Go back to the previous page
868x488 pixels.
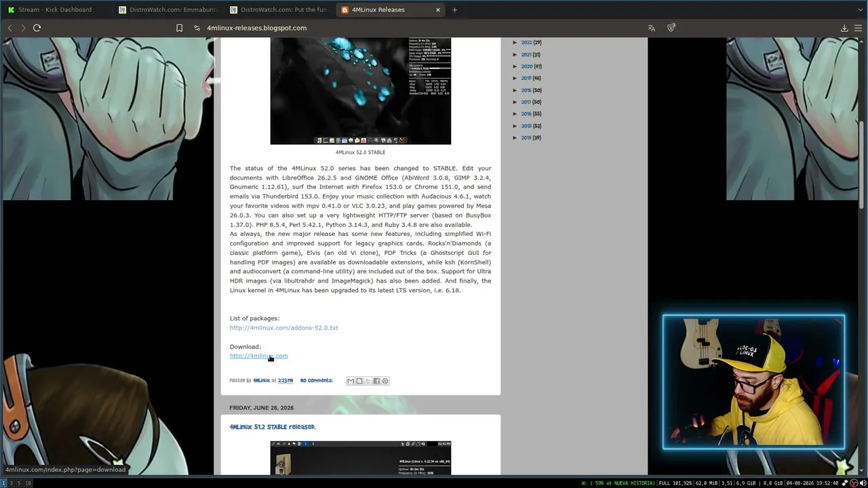click(x=9, y=28)
